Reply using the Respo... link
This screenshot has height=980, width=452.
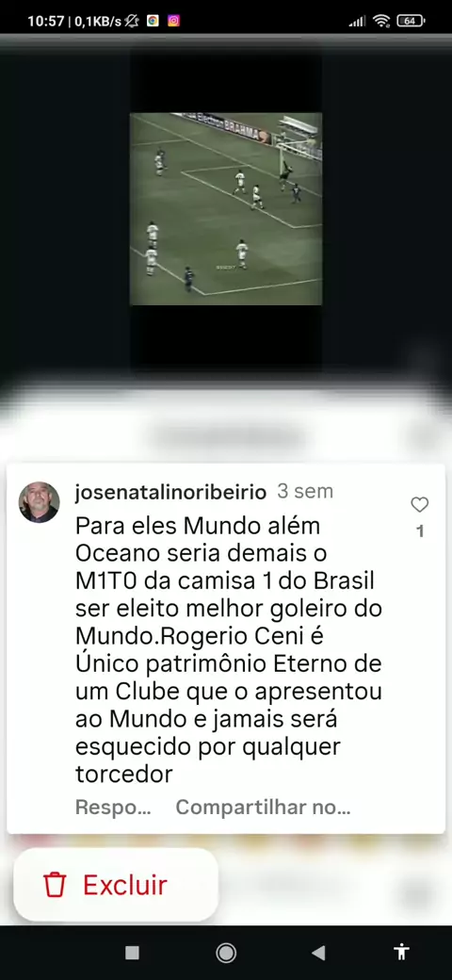click(113, 807)
